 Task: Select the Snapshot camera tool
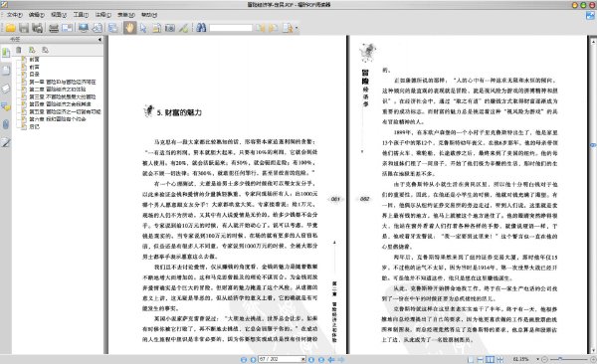(x=170, y=28)
